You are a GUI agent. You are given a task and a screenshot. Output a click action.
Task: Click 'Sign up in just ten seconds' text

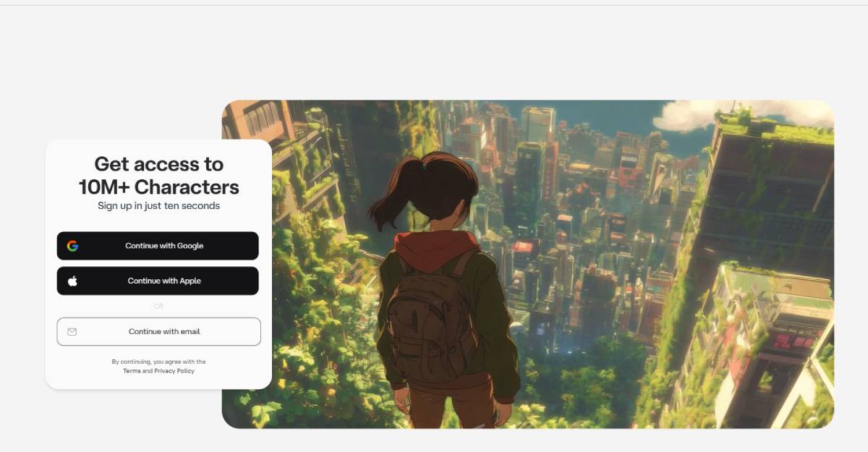point(159,206)
